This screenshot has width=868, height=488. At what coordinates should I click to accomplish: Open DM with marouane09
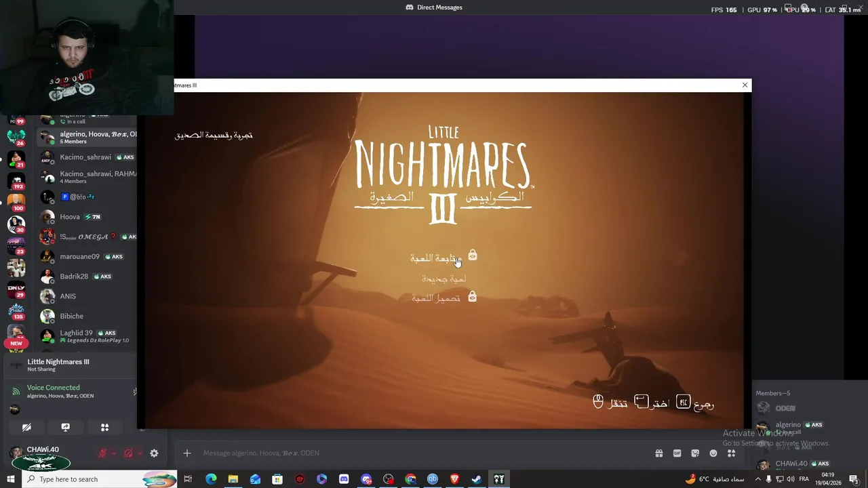pyautogui.click(x=87, y=256)
